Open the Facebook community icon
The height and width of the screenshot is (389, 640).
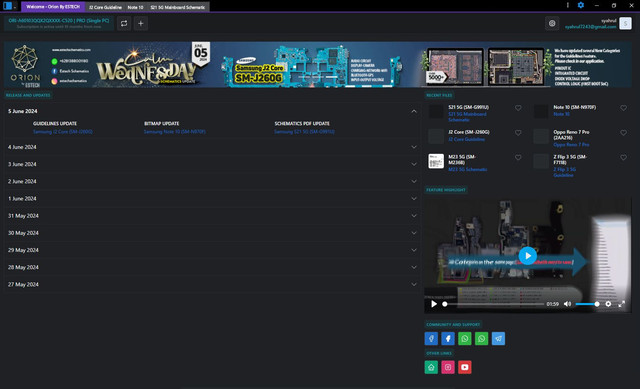[448, 338]
